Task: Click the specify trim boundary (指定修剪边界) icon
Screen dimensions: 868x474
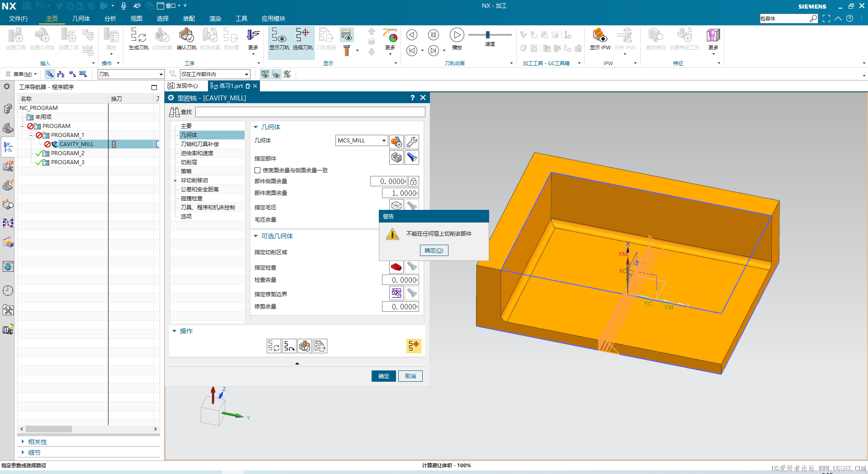Action: (x=396, y=293)
